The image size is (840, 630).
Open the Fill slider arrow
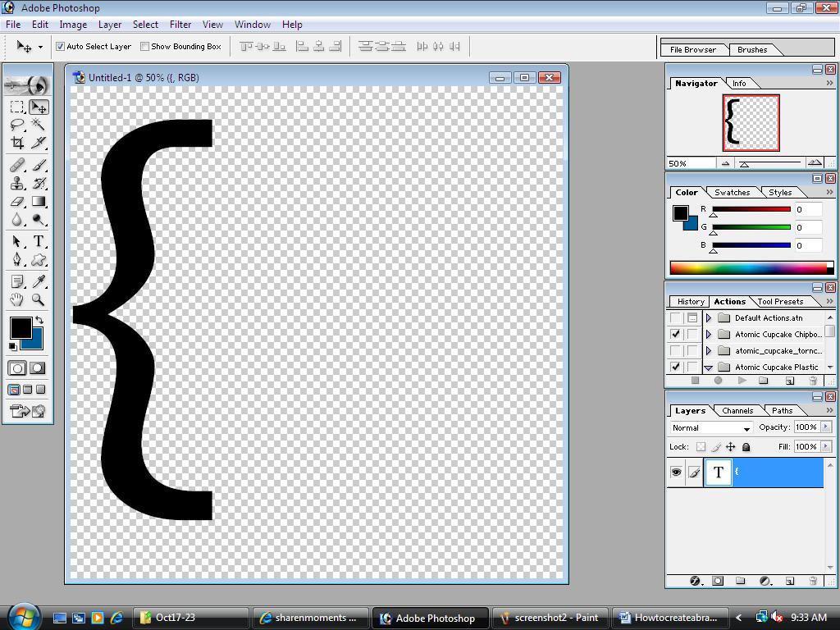coord(826,446)
